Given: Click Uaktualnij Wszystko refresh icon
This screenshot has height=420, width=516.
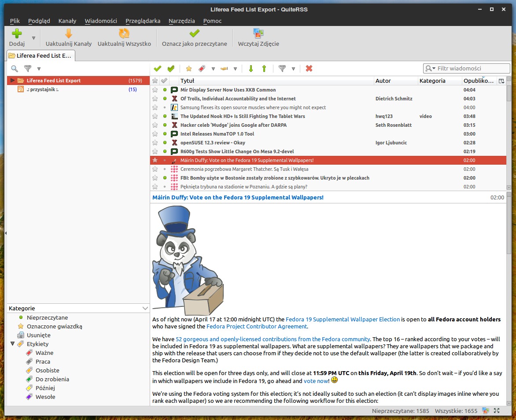Looking at the screenshot, I should tap(124, 33).
